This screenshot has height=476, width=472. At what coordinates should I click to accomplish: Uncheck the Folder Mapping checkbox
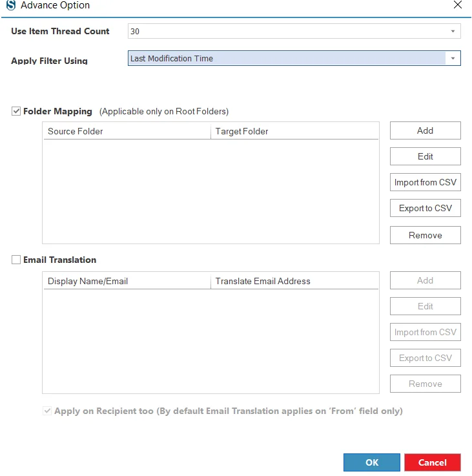tap(16, 111)
